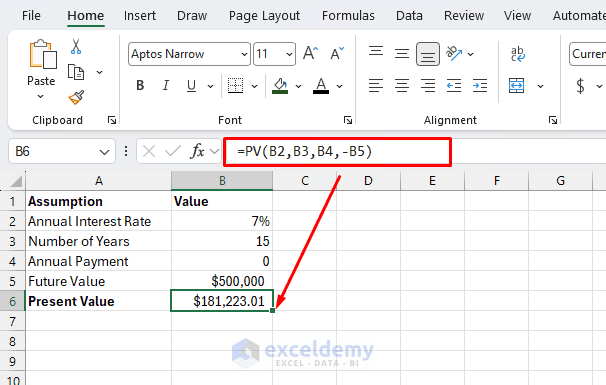Screen dimensions: 606x385
Task: Expand Underline style dropdown arrow
Action: point(211,86)
